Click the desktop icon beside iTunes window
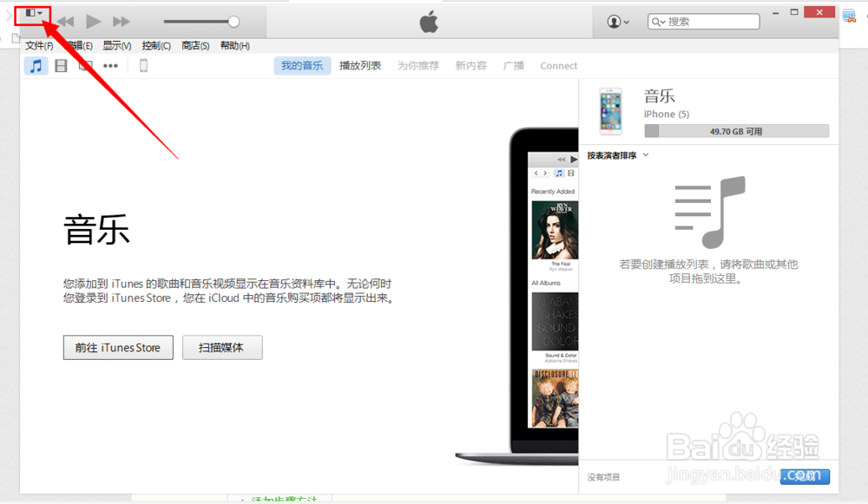 pyautogui.click(x=850, y=16)
